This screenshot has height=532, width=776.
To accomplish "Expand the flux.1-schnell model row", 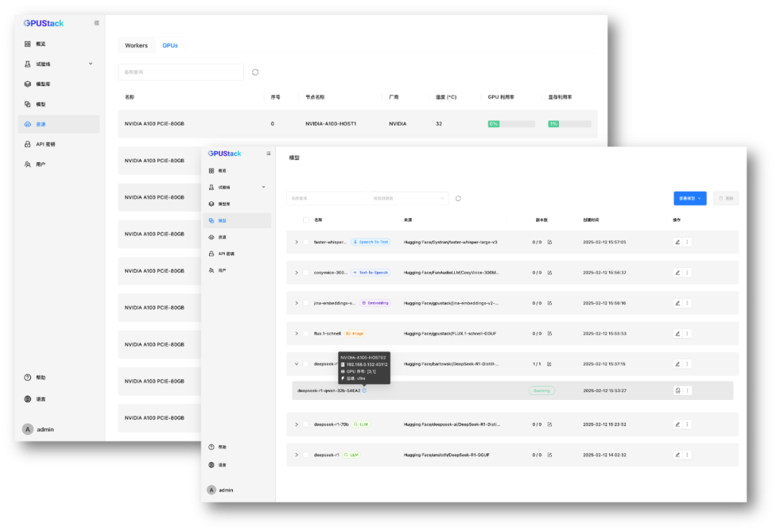I will (297, 333).
